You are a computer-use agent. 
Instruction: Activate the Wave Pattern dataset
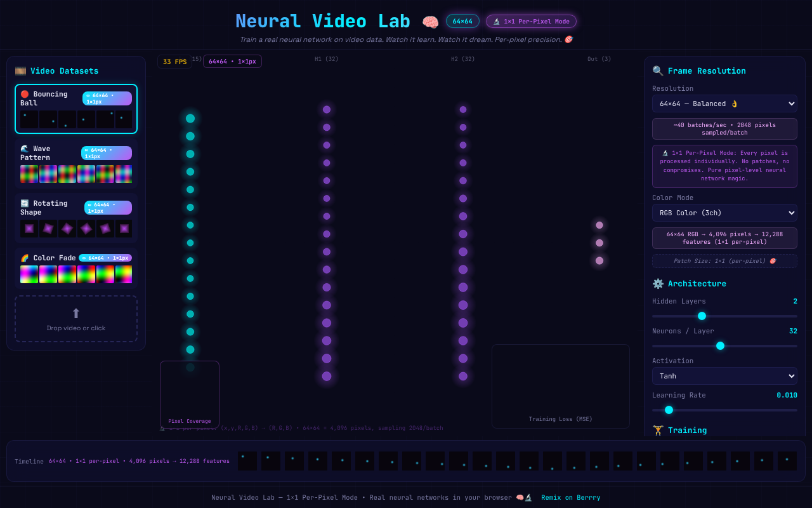pyautogui.click(x=76, y=161)
